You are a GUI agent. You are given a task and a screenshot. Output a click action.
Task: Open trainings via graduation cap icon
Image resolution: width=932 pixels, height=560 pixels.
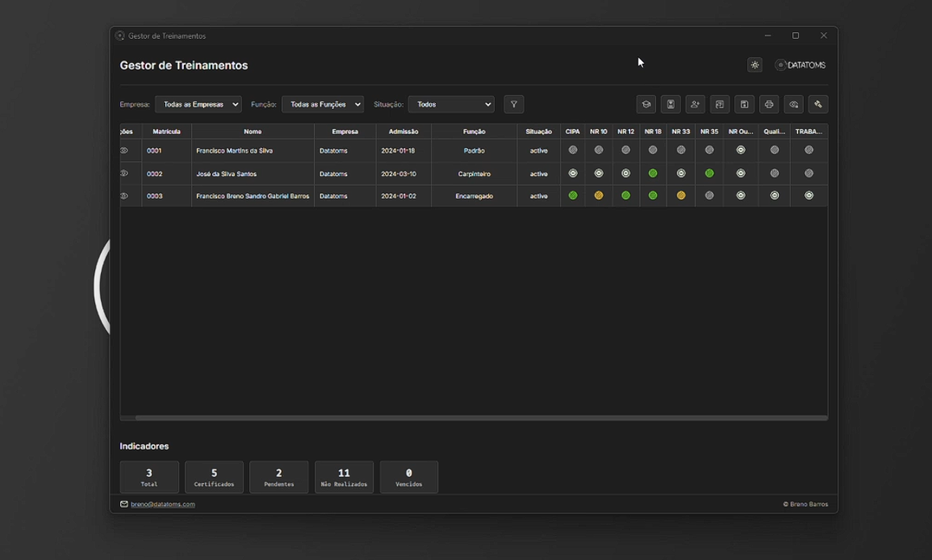646,105
